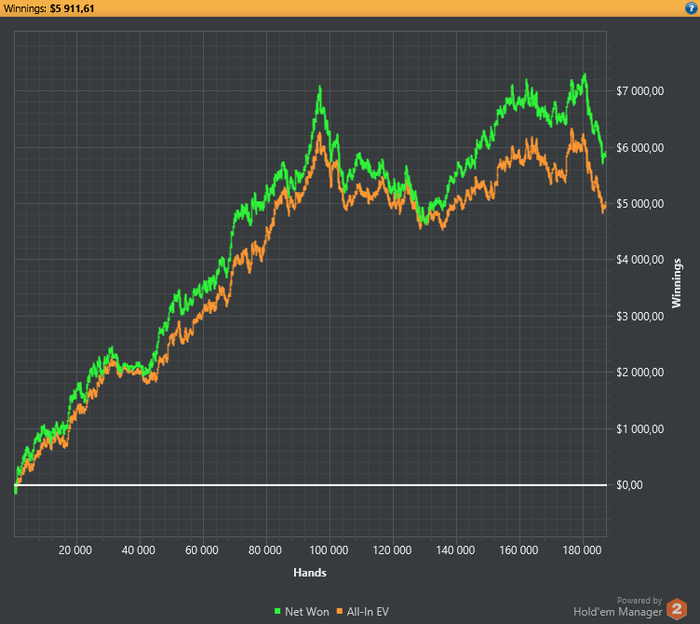Click the 100 000 hands x-axis label

[329, 550]
